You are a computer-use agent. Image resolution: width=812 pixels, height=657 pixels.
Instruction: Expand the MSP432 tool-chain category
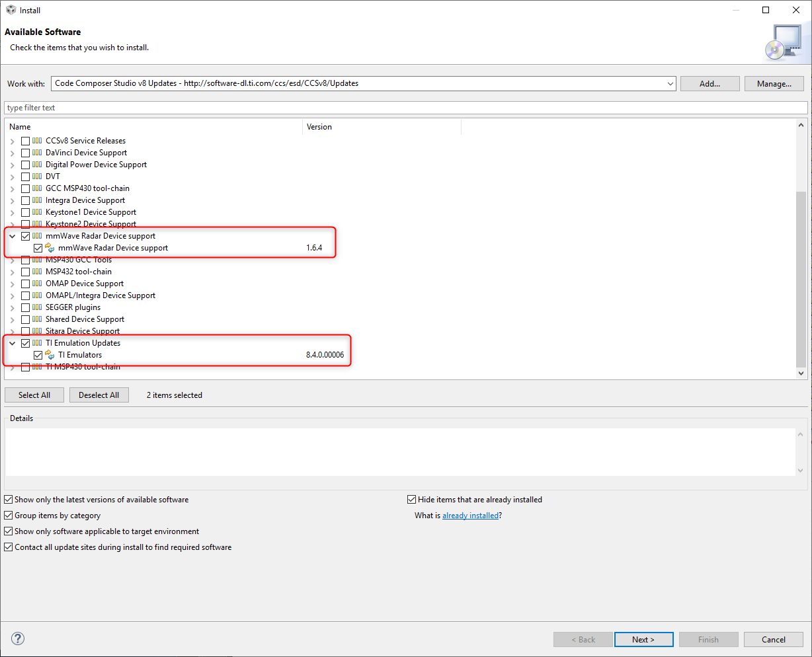[x=12, y=272]
